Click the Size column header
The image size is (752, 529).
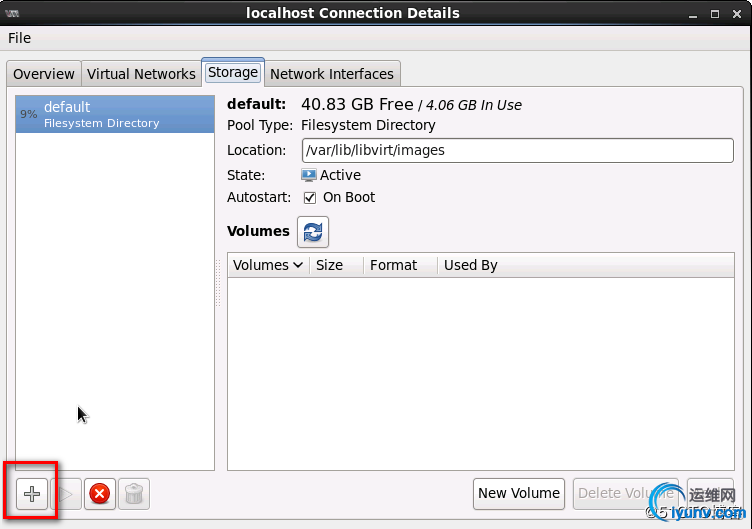tap(329, 265)
